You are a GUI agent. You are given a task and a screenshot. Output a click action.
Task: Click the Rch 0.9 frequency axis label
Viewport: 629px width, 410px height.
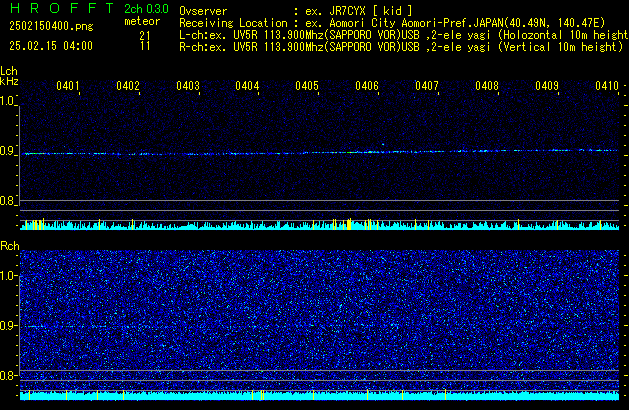(x=7, y=326)
